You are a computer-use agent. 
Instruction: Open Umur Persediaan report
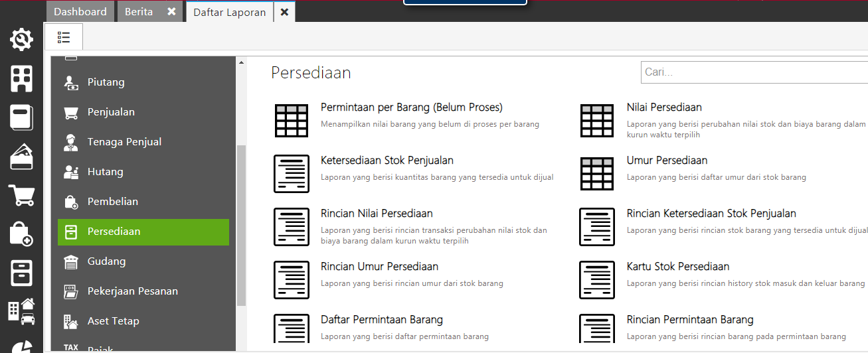667,161
